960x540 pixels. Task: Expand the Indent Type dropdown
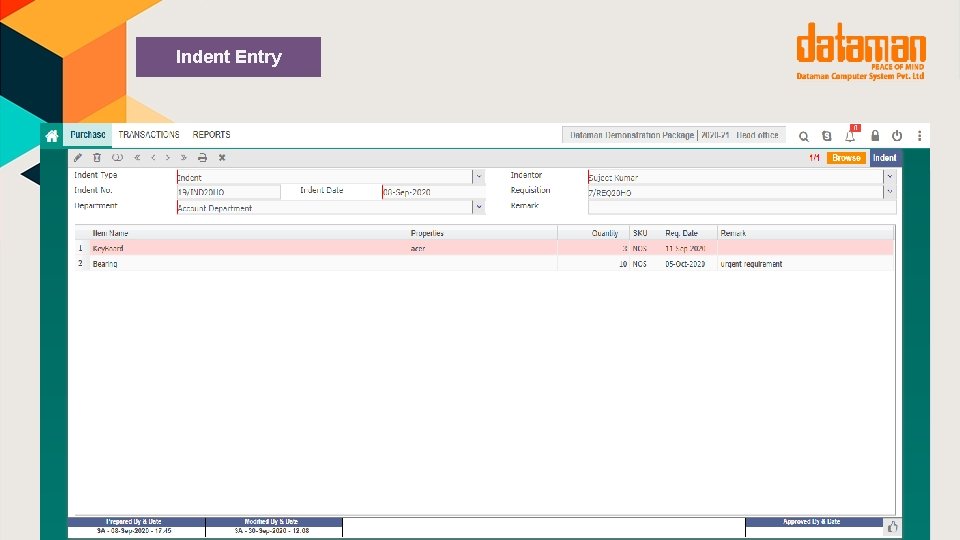coord(479,176)
